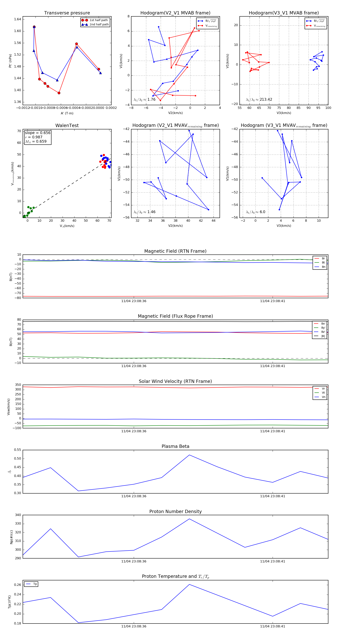Viewport: 351px width, 644px height.
Task: Click the "Transverse pressure" plot title
Action: (x=67, y=13)
